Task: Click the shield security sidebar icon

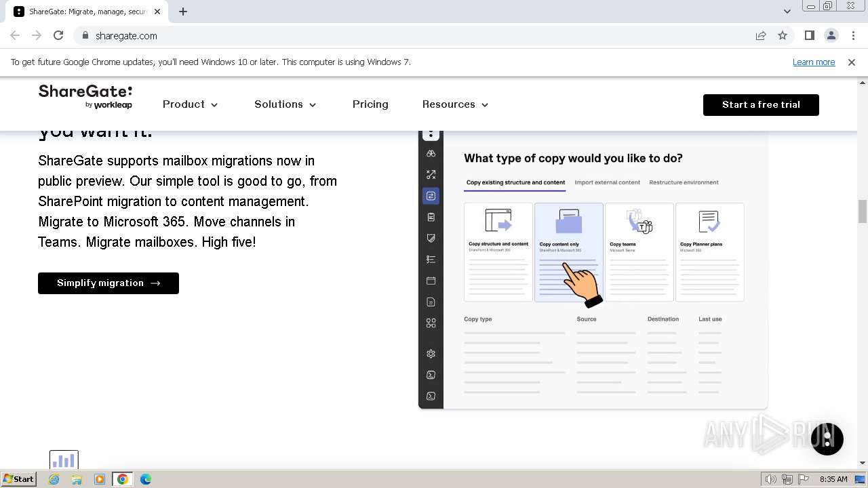Action: click(x=431, y=238)
